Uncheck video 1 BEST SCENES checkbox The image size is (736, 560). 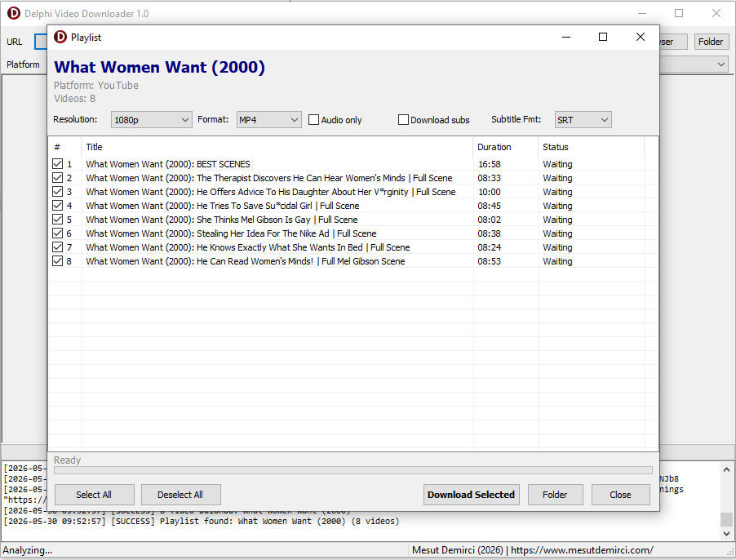57,164
